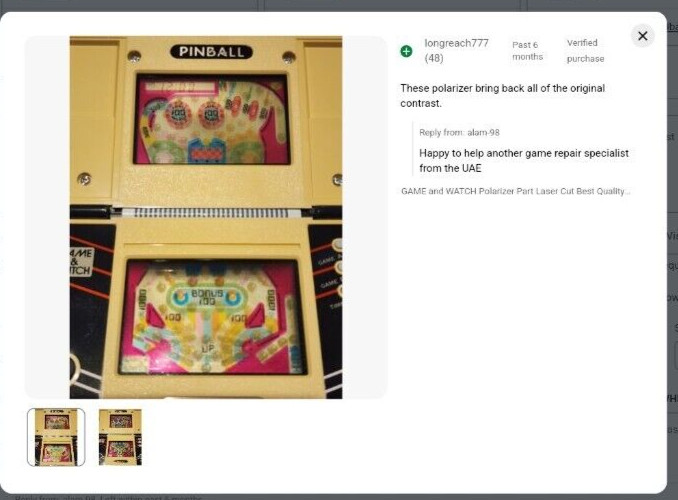Select the first Pinball photo thumbnail
The height and width of the screenshot is (500, 678).
point(56,437)
